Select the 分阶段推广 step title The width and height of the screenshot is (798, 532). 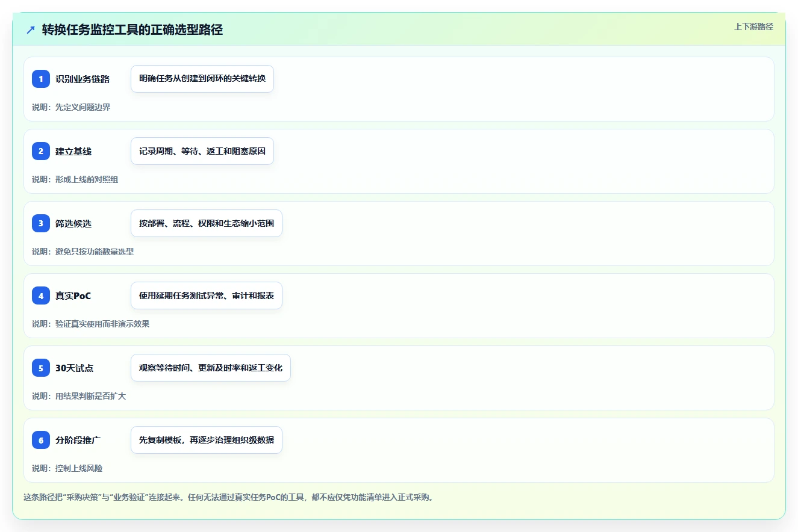(x=78, y=440)
